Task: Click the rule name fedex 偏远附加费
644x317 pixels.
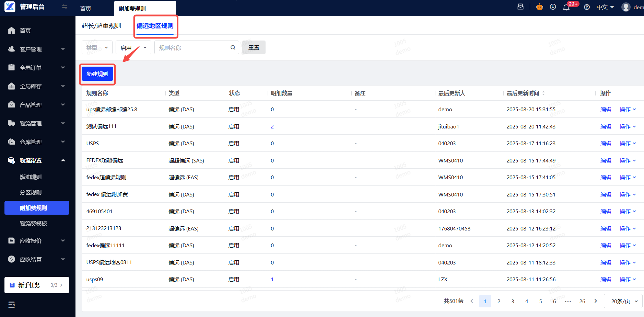Action: 107,194
